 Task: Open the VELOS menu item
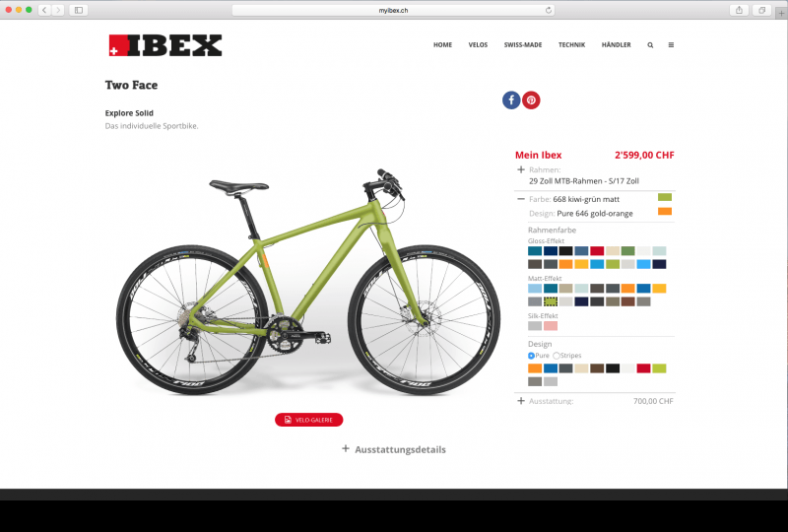point(478,44)
